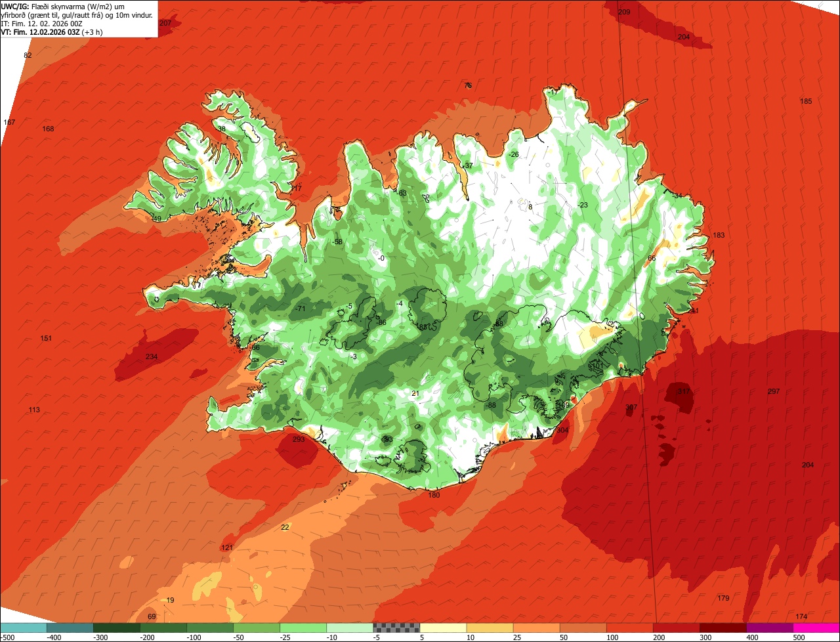Viewport: 840px width, 642px height.
Task: Click the '183' value off the east coast
Action: pos(719,235)
